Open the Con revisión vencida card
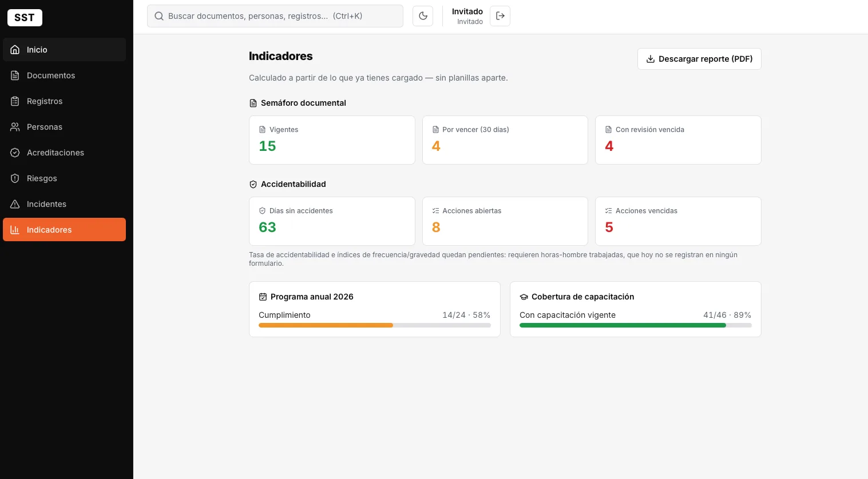The height and width of the screenshot is (479, 868). click(x=678, y=140)
